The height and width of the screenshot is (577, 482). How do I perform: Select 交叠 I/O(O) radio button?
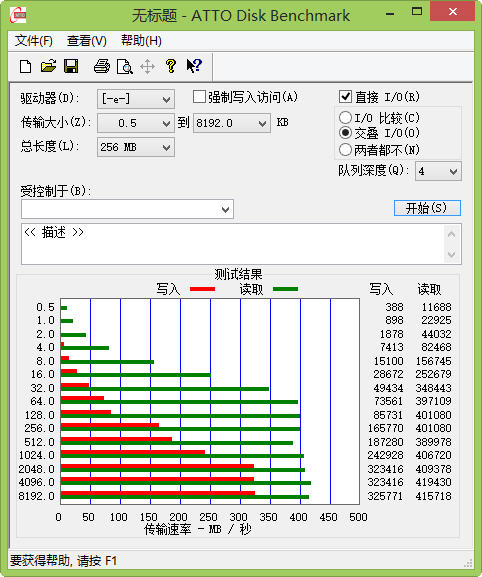pos(345,132)
